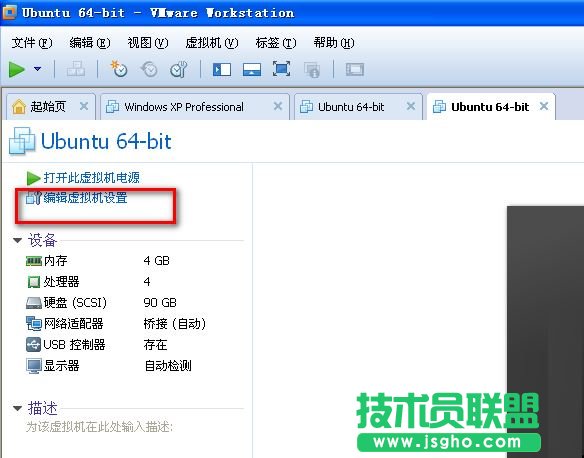Click the thumbnail bar view icon
The image size is (584, 458).
point(252,70)
